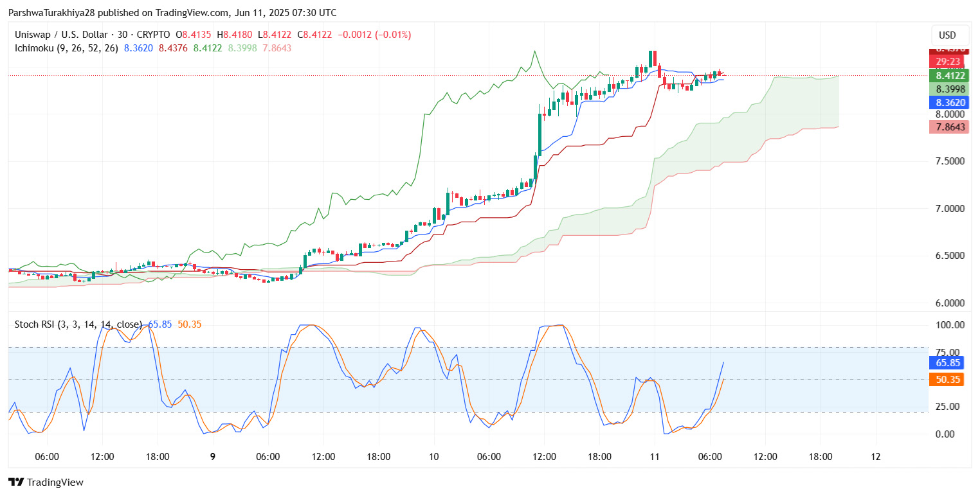
Task: Click the 7.0000 price scale mark
Action: click(x=949, y=209)
